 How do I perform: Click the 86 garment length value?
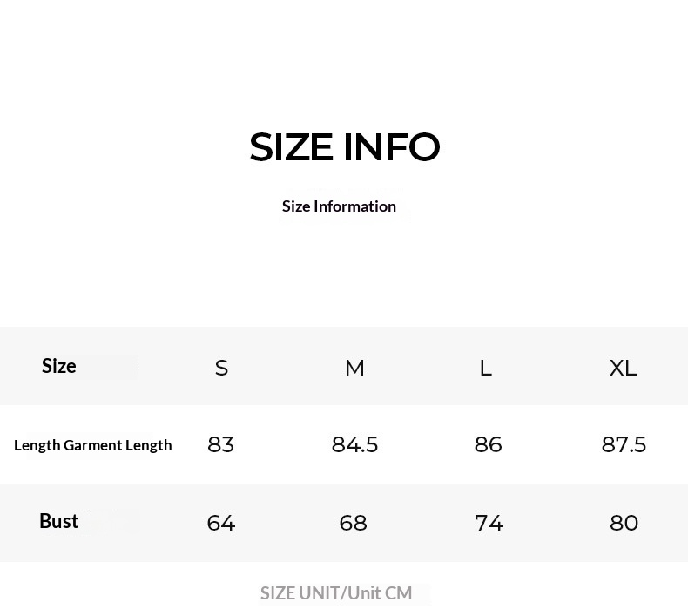[489, 444]
